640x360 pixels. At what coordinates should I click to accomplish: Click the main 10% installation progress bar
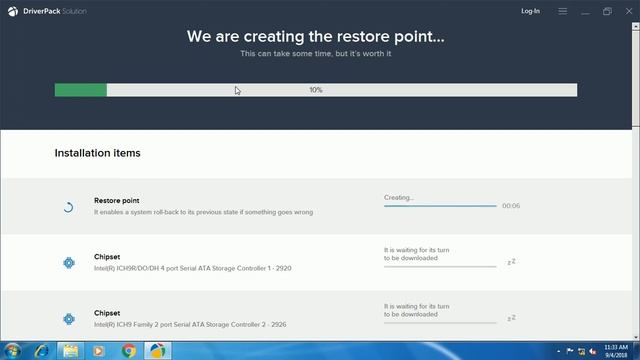pyautogui.click(x=316, y=90)
